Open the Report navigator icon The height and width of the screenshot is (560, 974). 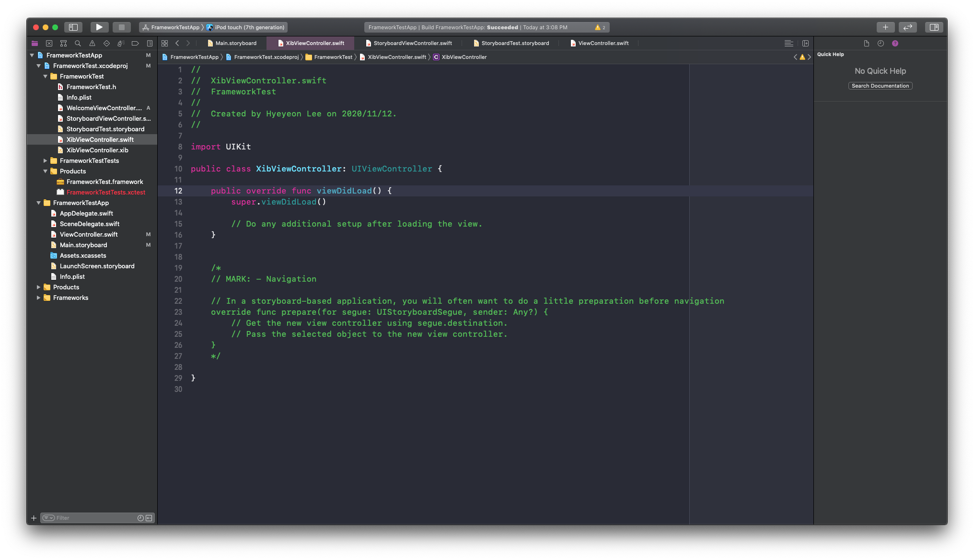pyautogui.click(x=150, y=43)
